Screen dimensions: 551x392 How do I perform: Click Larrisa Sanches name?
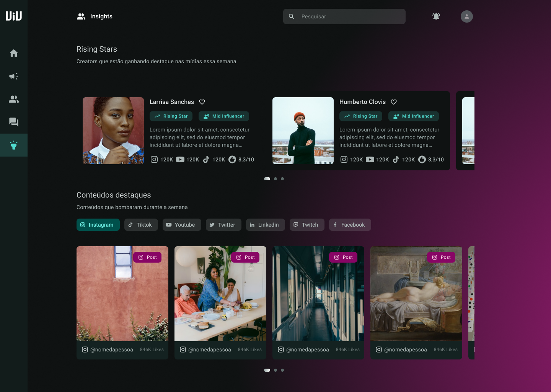172,102
